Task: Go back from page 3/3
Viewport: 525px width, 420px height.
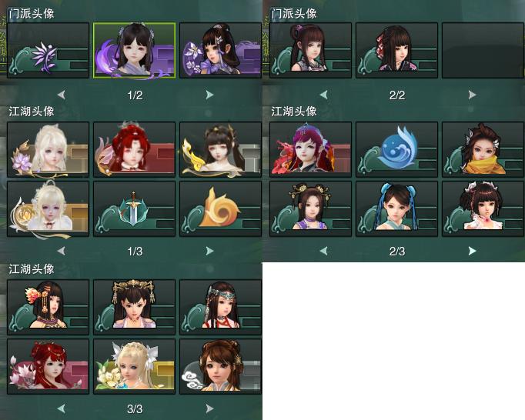Action: [x=61, y=408]
